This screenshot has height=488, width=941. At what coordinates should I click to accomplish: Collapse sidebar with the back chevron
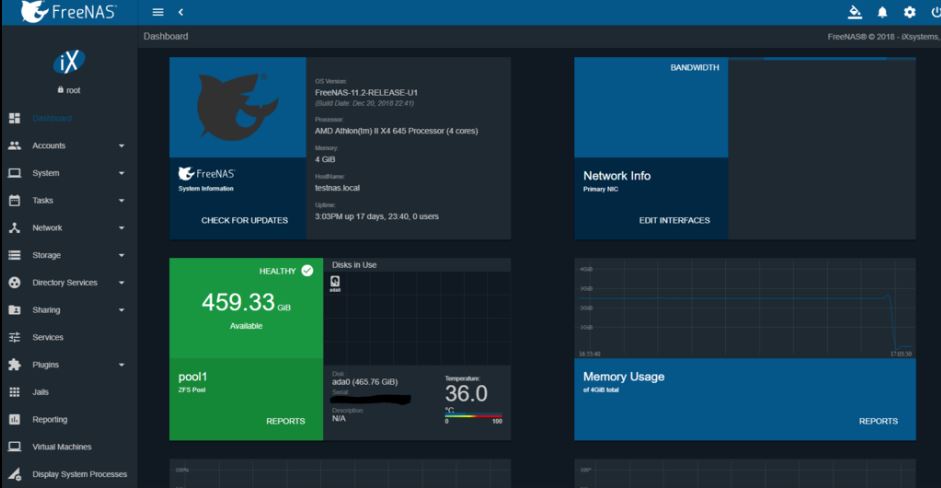click(181, 12)
